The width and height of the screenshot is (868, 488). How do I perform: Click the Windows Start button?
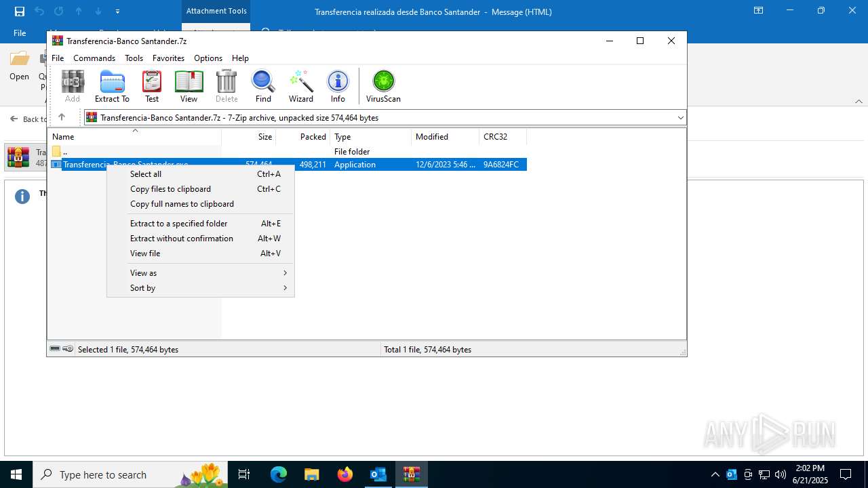coord(16,474)
